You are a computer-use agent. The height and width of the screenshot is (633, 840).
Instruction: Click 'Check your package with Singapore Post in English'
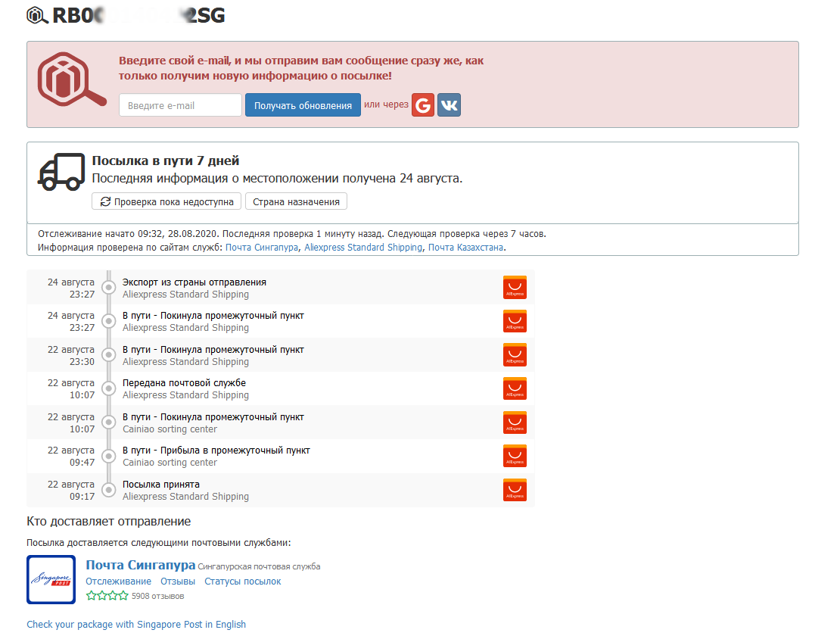(136, 625)
